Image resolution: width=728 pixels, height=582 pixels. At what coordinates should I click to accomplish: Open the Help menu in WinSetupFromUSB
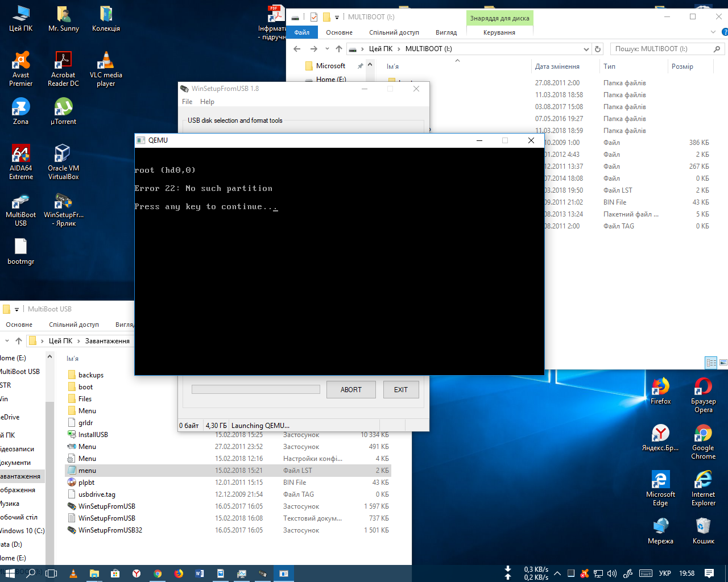click(x=207, y=102)
